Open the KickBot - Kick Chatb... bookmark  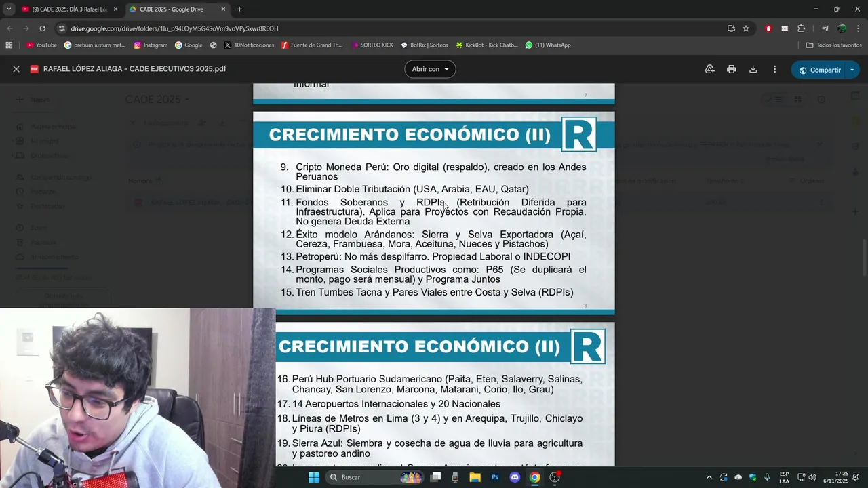486,45
